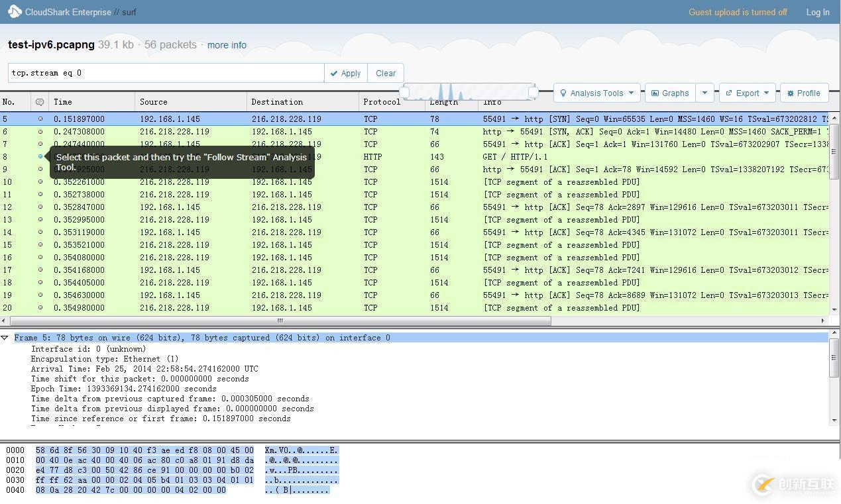Click the annotation dot on packet 5

coord(40,119)
